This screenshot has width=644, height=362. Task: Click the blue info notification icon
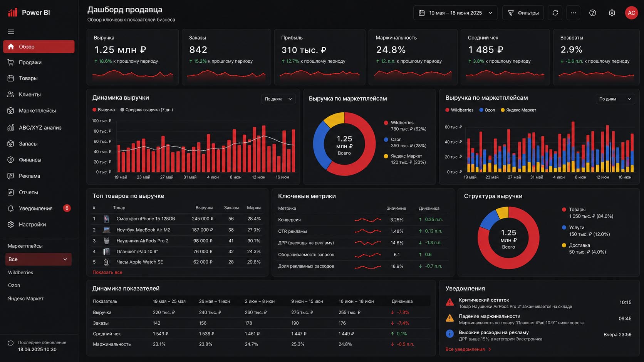pyautogui.click(x=449, y=334)
